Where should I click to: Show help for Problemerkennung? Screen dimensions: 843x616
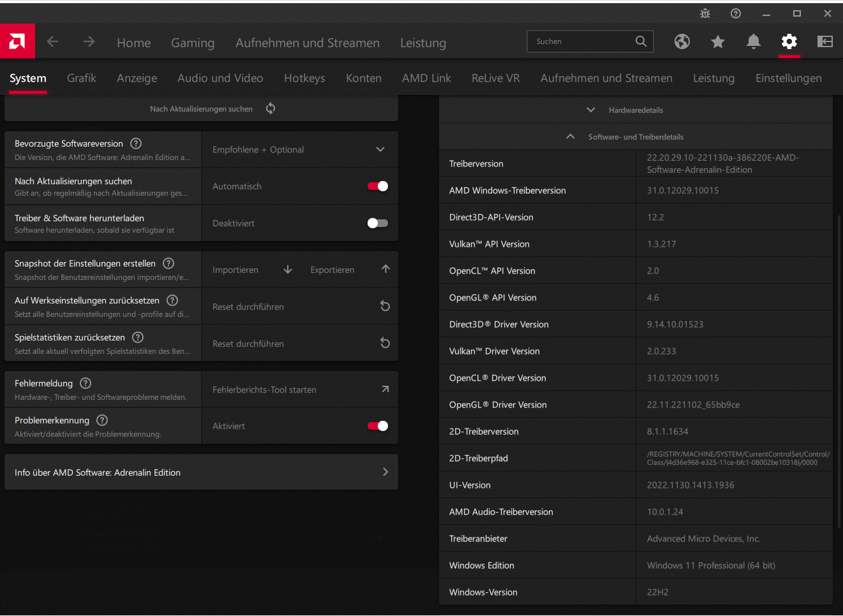pyautogui.click(x=102, y=420)
